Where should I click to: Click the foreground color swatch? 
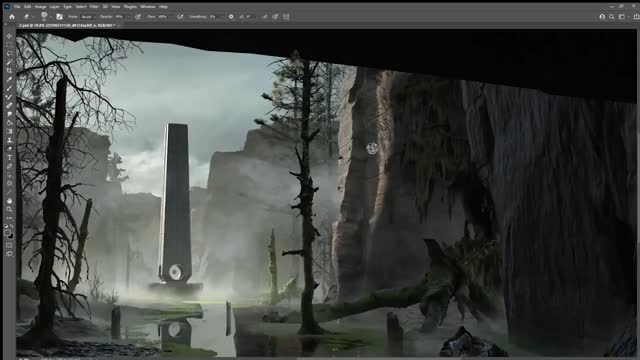click(7, 233)
